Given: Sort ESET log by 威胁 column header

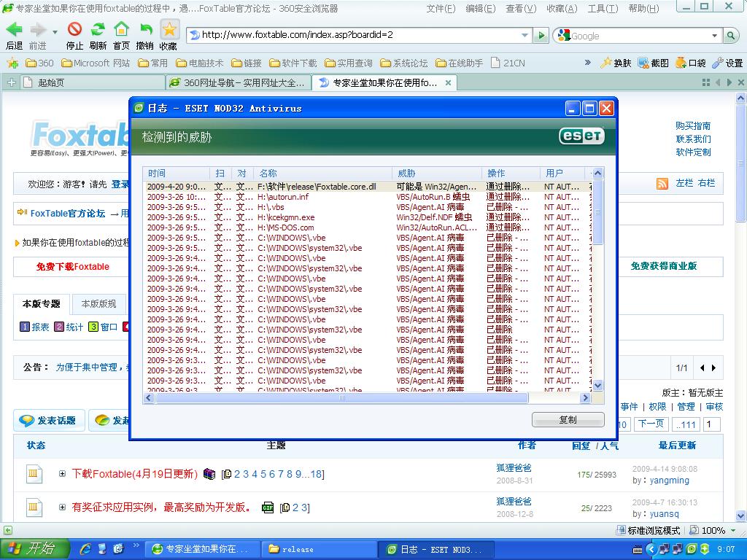Looking at the screenshot, I should pyautogui.click(x=437, y=174).
